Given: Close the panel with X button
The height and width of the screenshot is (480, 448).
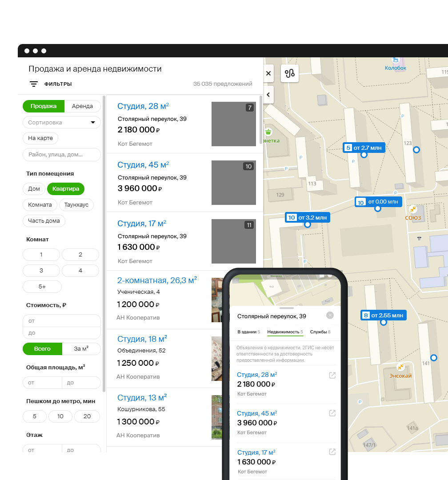Looking at the screenshot, I should 268,73.
